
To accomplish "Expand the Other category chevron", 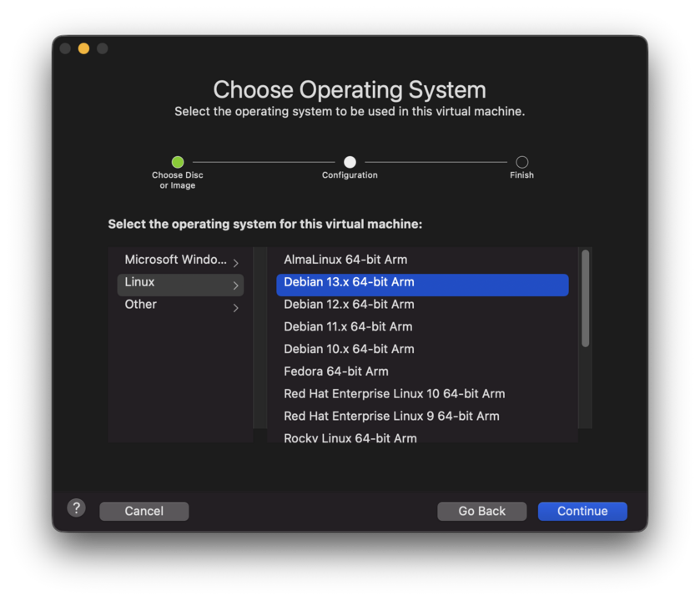I will (x=236, y=308).
